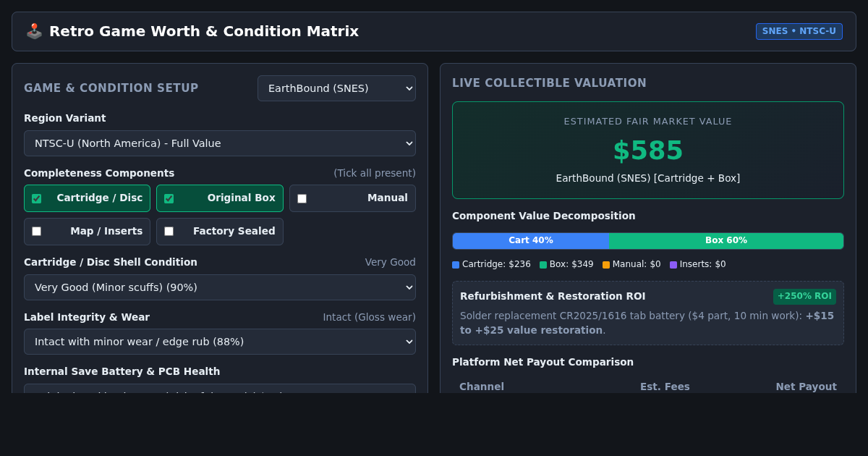868x456 pixels.
Task: Click the orange Manual legend swatch
Action: (x=606, y=265)
